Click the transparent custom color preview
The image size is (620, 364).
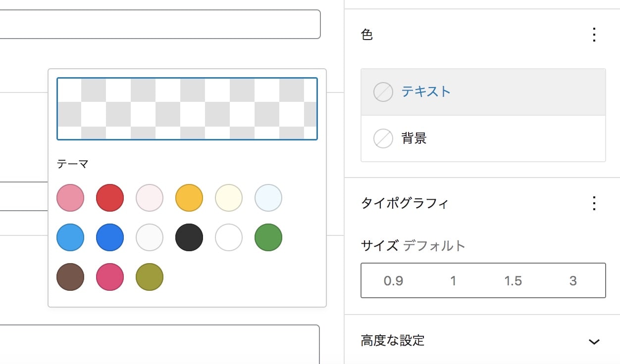click(187, 109)
